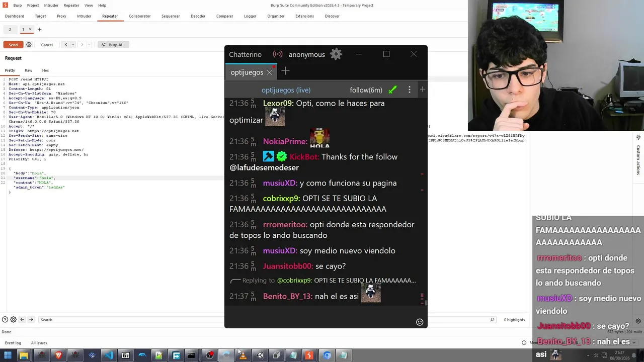The height and width of the screenshot is (362, 644).
Task: Open the Burp menu
Action: click(18, 6)
